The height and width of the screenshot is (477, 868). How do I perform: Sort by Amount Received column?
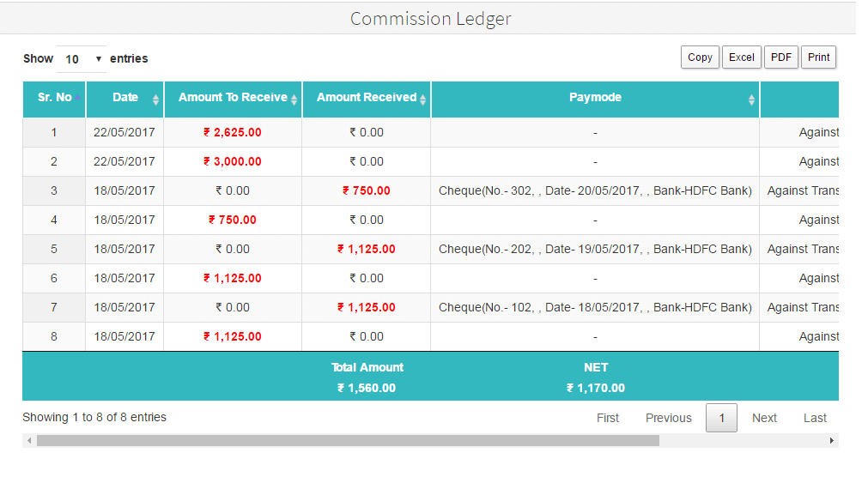pyautogui.click(x=423, y=100)
